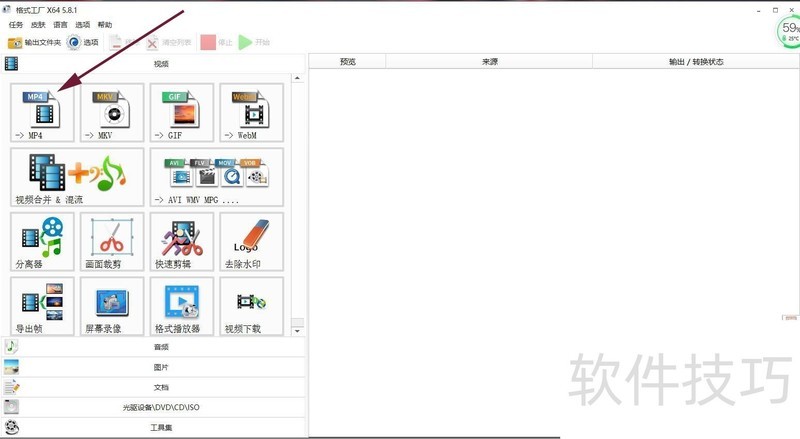Open the 任务 menu
Viewport: 800px width, 439px height.
coord(16,25)
